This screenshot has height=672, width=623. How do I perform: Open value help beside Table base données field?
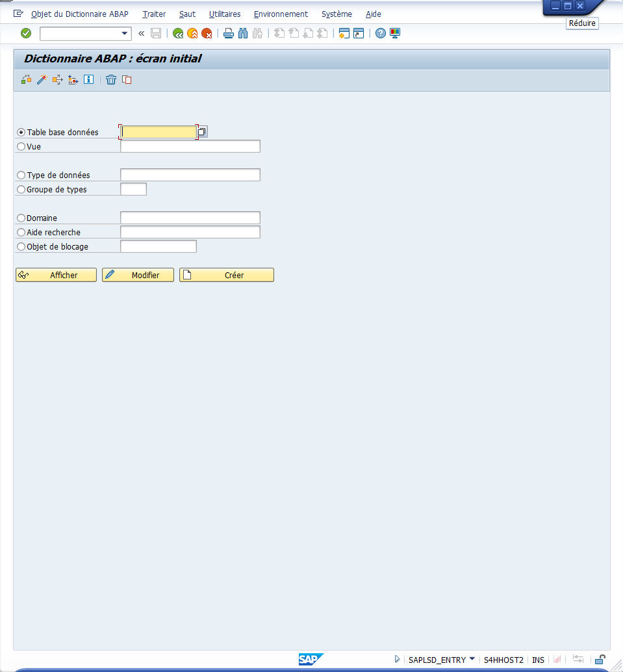[x=202, y=132]
